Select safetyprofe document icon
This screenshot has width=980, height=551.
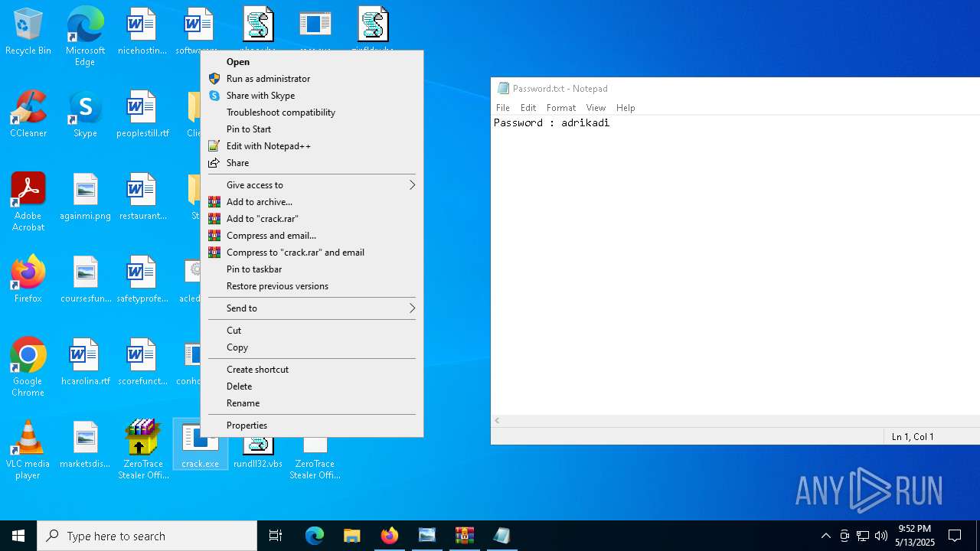[x=142, y=280]
